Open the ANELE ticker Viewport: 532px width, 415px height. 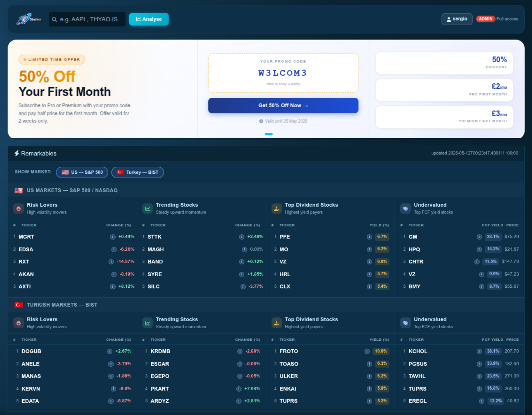30,364
